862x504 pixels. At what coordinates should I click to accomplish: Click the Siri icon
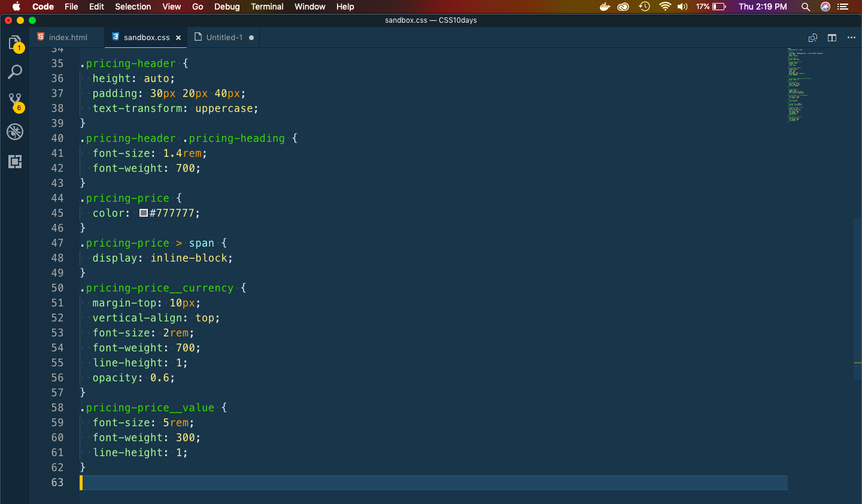[825, 7]
